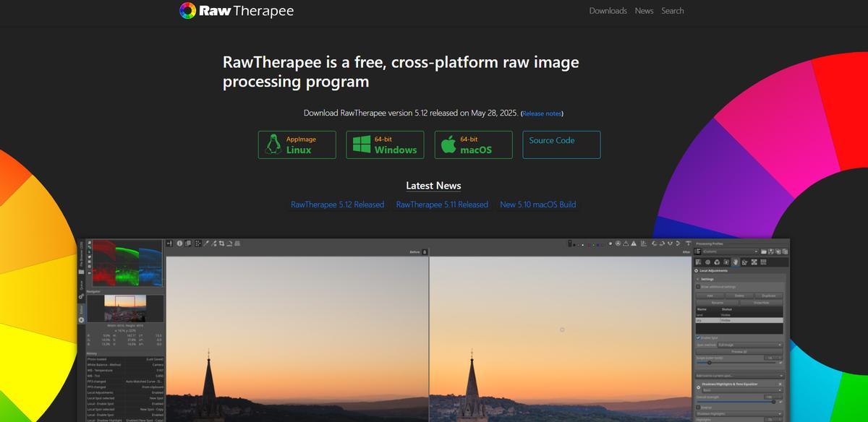Click the RawTherapee color wheel logo
The height and width of the screenshot is (422, 868).
[187, 11]
